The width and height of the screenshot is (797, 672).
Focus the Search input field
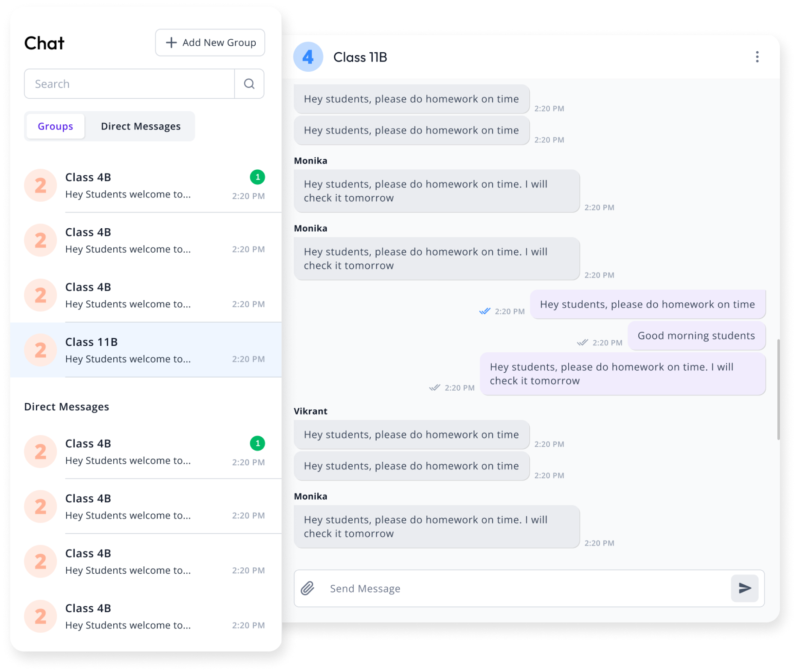(x=129, y=84)
